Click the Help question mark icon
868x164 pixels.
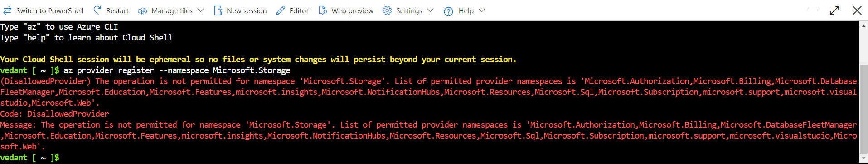coord(448,11)
